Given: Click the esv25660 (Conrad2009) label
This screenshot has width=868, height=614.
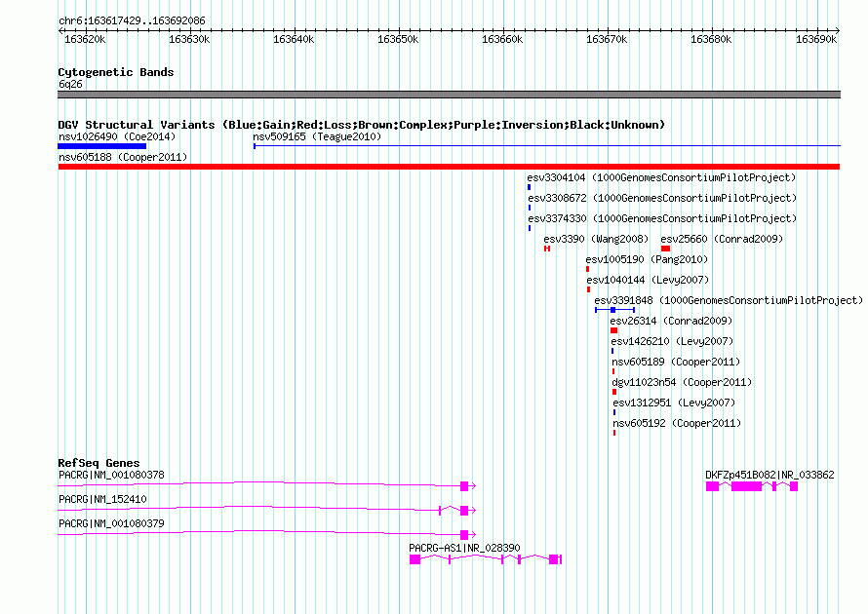Looking at the screenshot, I should [x=722, y=239].
